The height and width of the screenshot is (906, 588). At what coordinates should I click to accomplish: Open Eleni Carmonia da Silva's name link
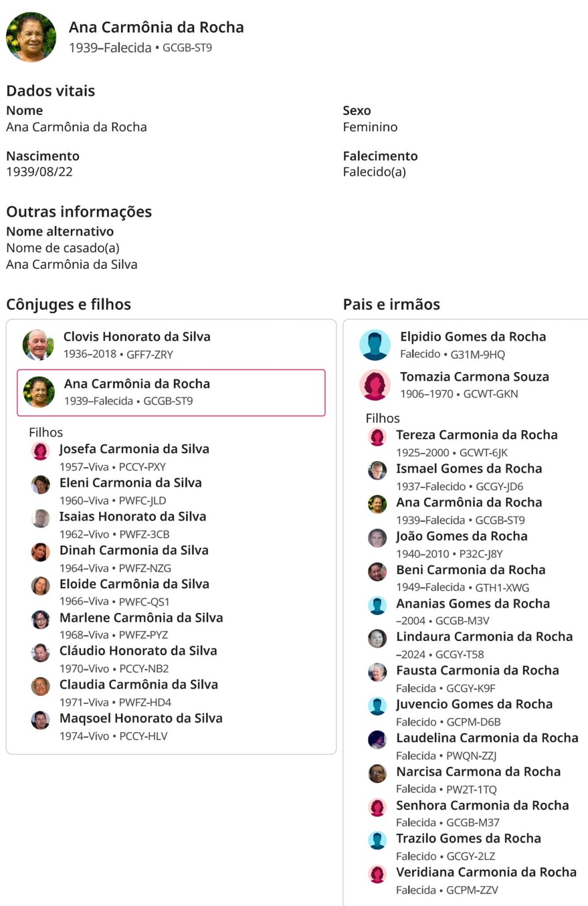pos(130,482)
